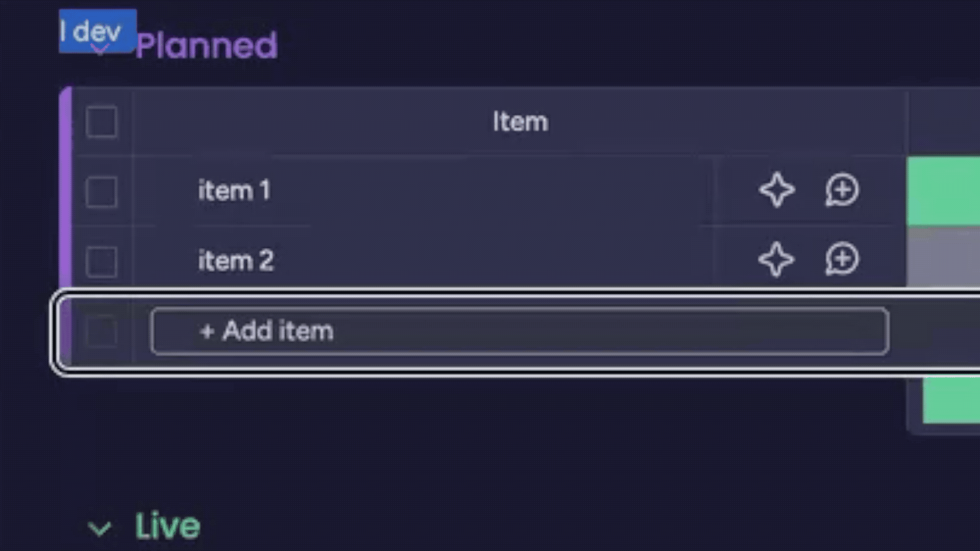980x551 pixels.
Task: Check the checkbox next to item 2
Action: pyautogui.click(x=101, y=261)
